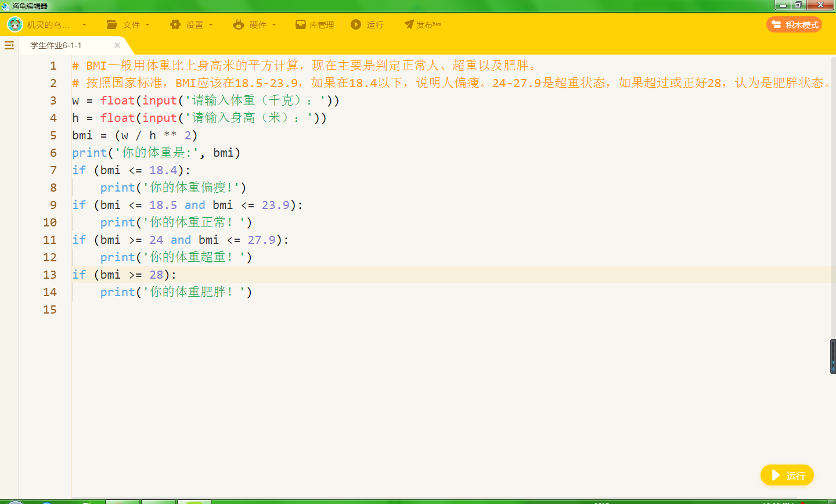
Task: Click line number 5 in the gutter
Action: click(53, 135)
